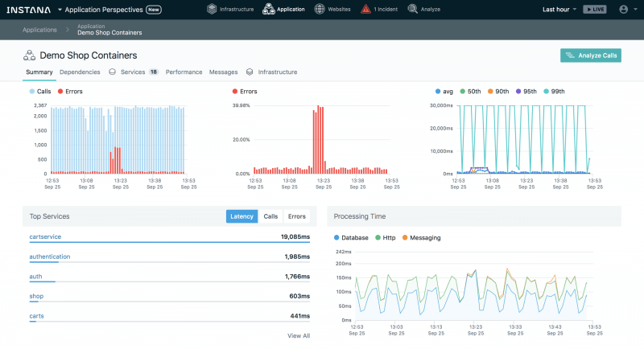Open the Messages tab

[x=224, y=72]
